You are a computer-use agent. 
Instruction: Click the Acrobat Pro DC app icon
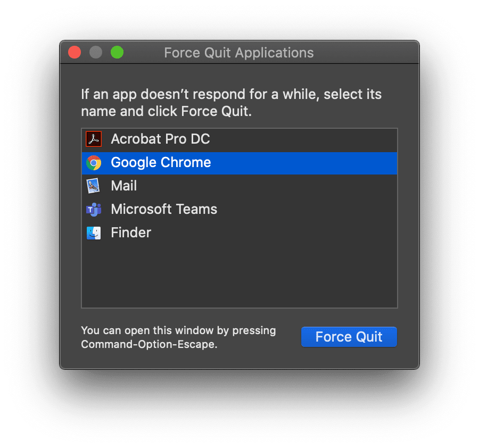tap(93, 138)
